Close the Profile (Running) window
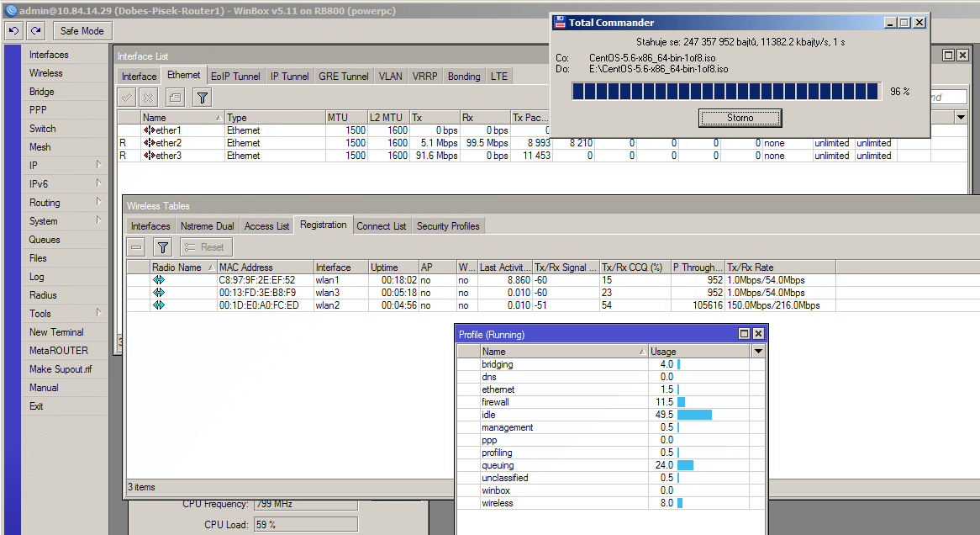Screen dimensions: 980x535 pos(758,333)
